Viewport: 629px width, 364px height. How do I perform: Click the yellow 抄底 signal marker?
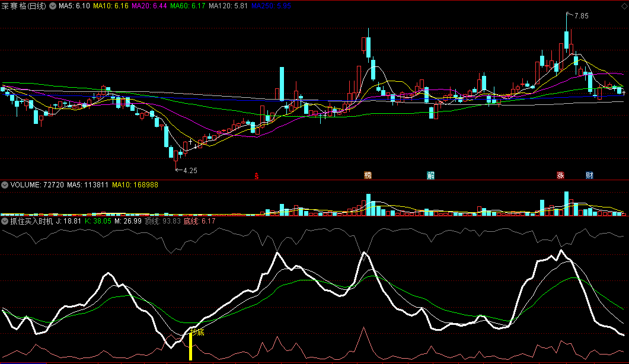(197, 333)
